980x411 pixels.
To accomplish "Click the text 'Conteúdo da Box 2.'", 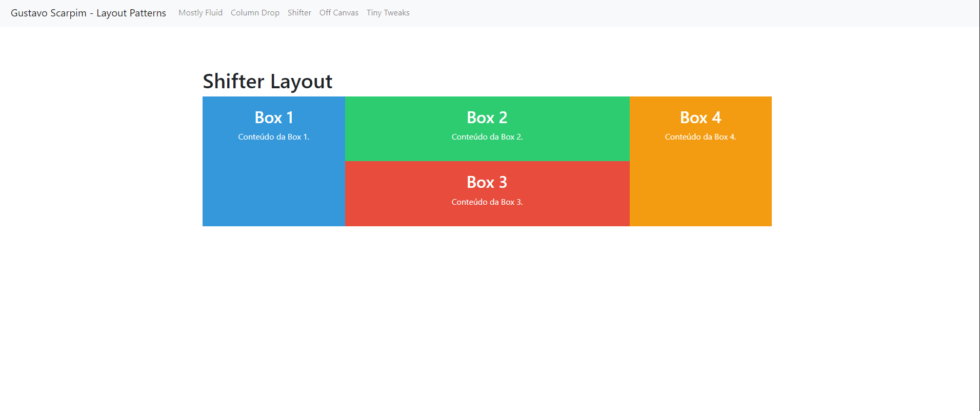I will tap(487, 137).
